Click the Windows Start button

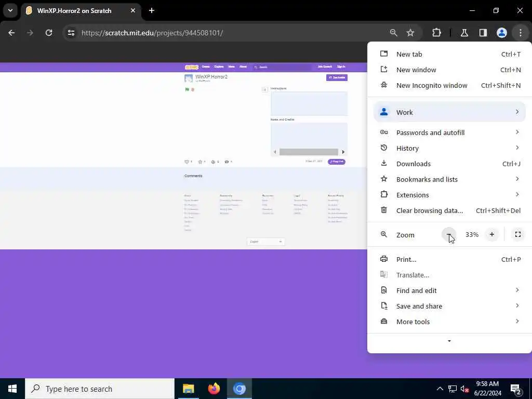(x=12, y=389)
